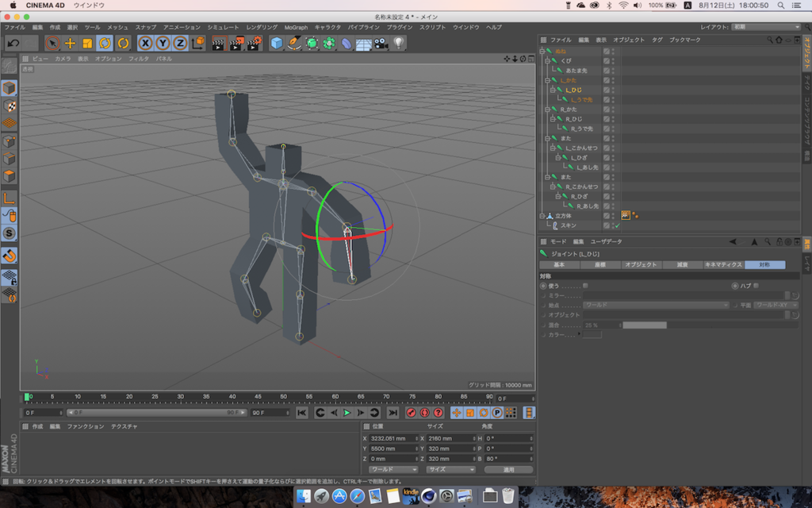Toggle parameter (P) keyframe recording
The width and height of the screenshot is (812, 508).
click(497, 413)
